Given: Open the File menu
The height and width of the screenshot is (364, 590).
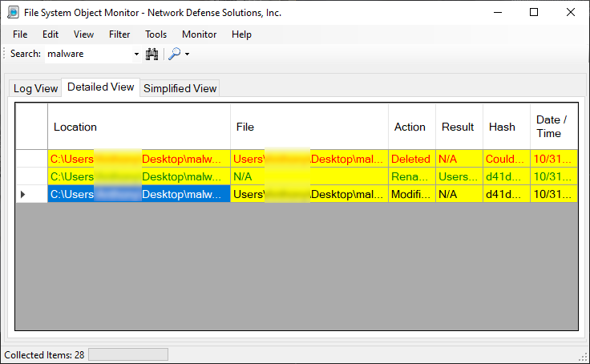Looking at the screenshot, I should 20,34.
